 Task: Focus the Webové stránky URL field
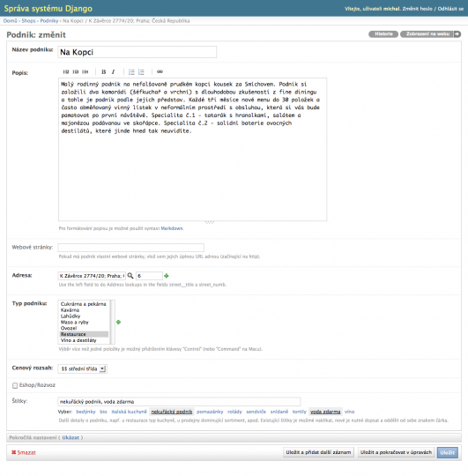coord(130,248)
